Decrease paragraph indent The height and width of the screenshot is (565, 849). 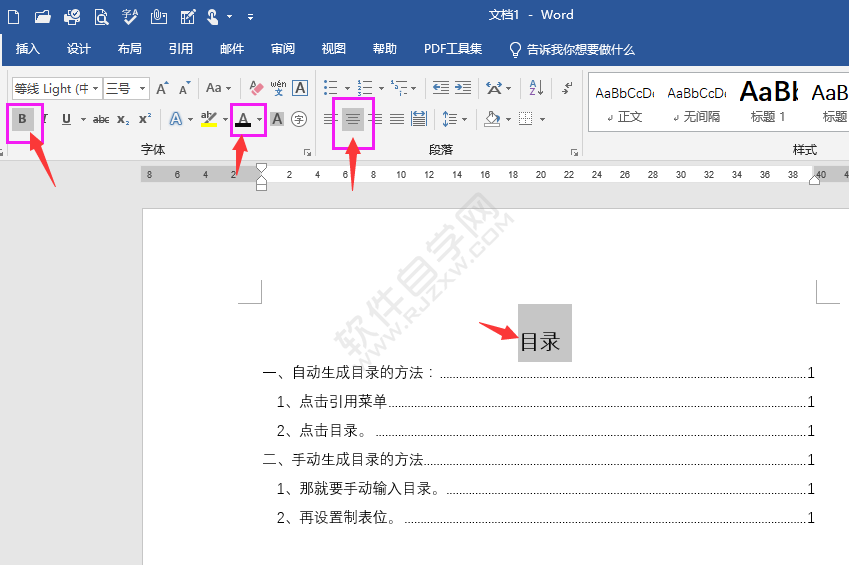pyautogui.click(x=441, y=88)
